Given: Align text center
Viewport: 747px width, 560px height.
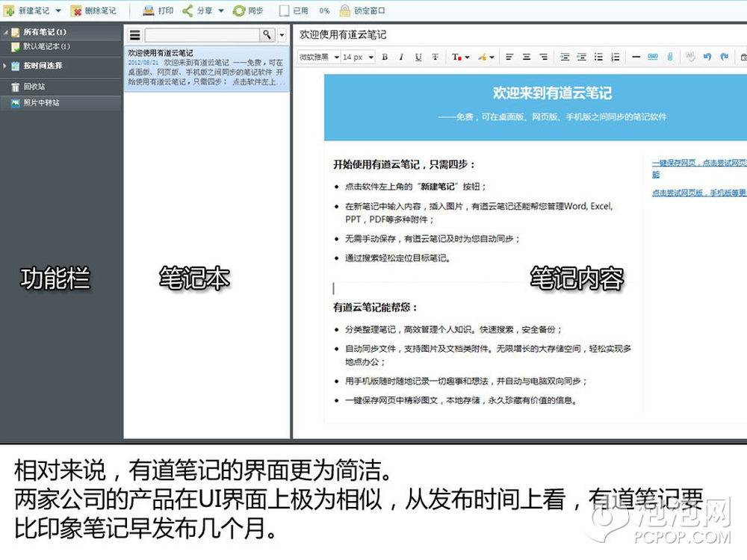Looking at the screenshot, I should pyautogui.click(x=527, y=57).
